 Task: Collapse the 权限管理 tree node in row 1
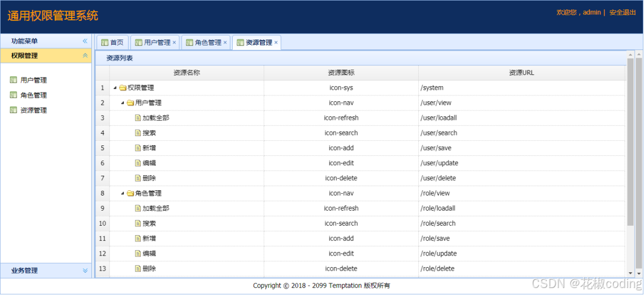115,87
